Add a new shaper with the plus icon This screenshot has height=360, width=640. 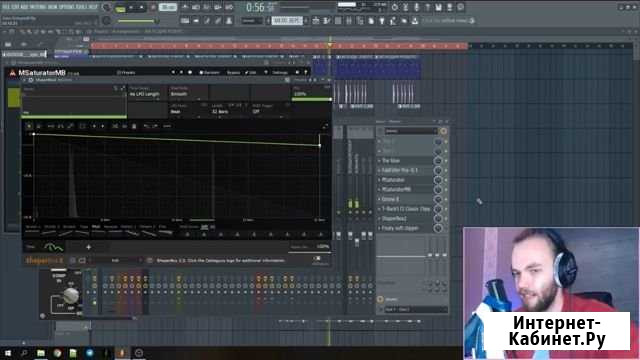tap(88, 247)
